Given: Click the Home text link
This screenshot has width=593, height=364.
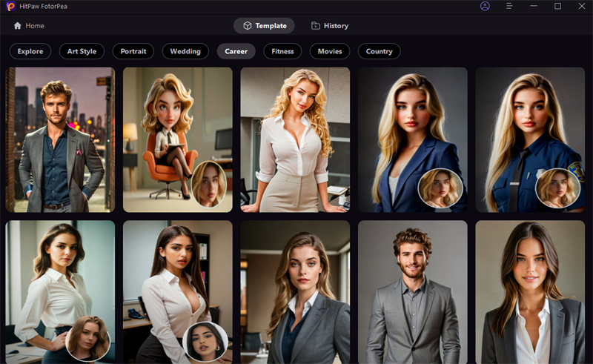Looking at the screenshot, I should pos(35,26).
